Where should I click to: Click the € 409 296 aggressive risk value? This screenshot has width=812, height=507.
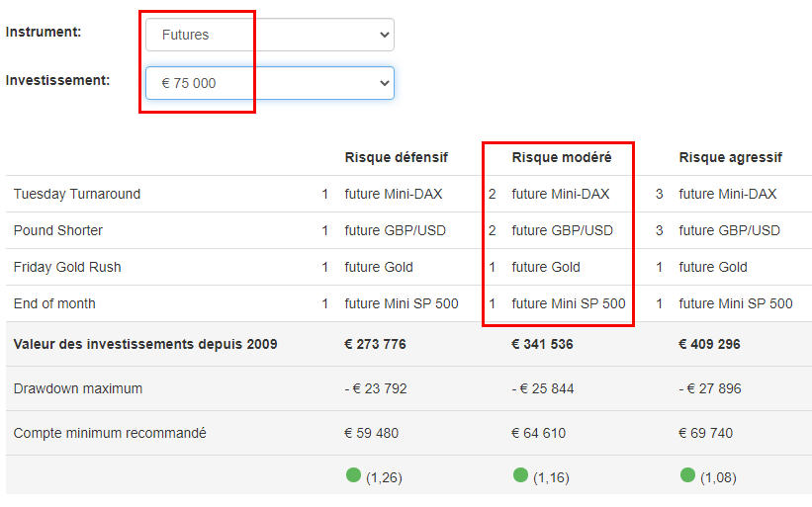(709, 344)
